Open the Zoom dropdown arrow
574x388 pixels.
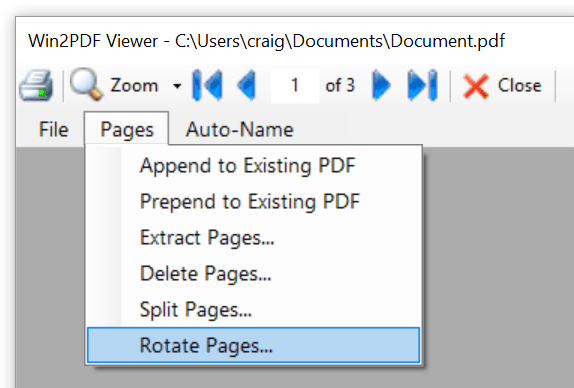pos(177,86)
